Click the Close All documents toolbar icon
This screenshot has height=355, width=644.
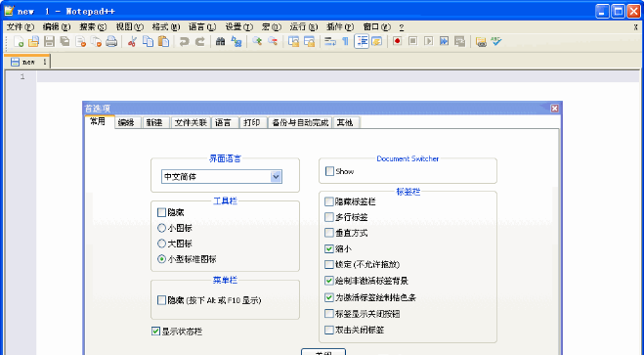pyautogui.click(x=96, y=41)
